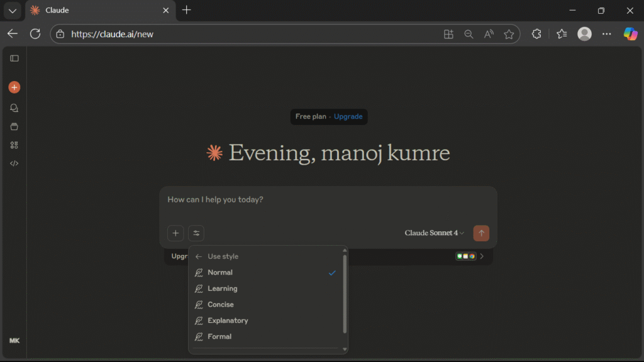This screenshot has height=362, width=644.
Task: Open the chats history icon in the sidebar
Action: [x=14, y=107]
